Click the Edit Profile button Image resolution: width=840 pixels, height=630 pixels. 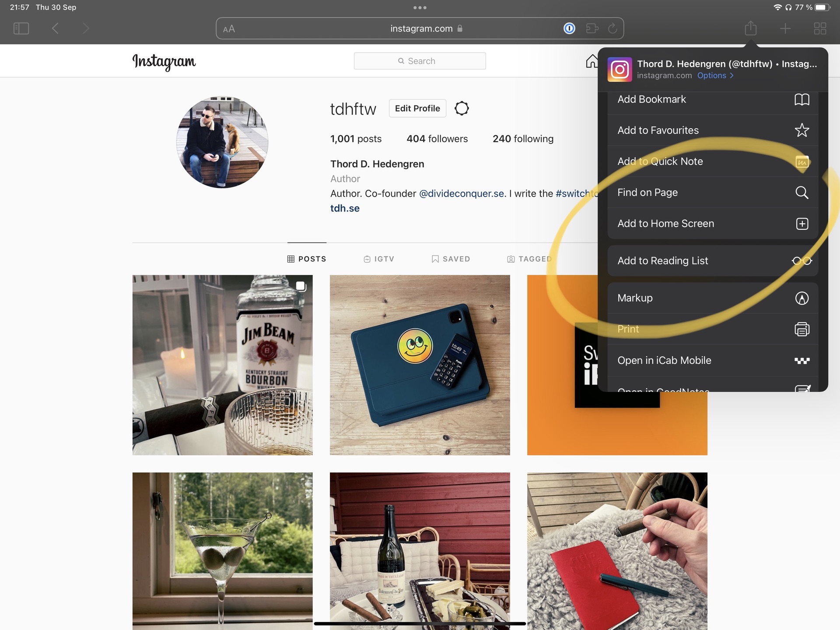pyautogui.click(x=416, y=108)
